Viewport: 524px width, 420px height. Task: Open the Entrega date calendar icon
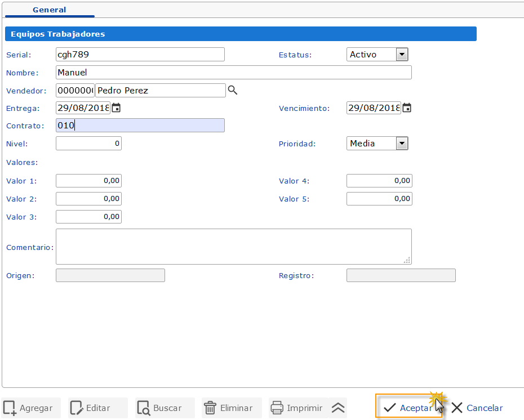point(116,108)
